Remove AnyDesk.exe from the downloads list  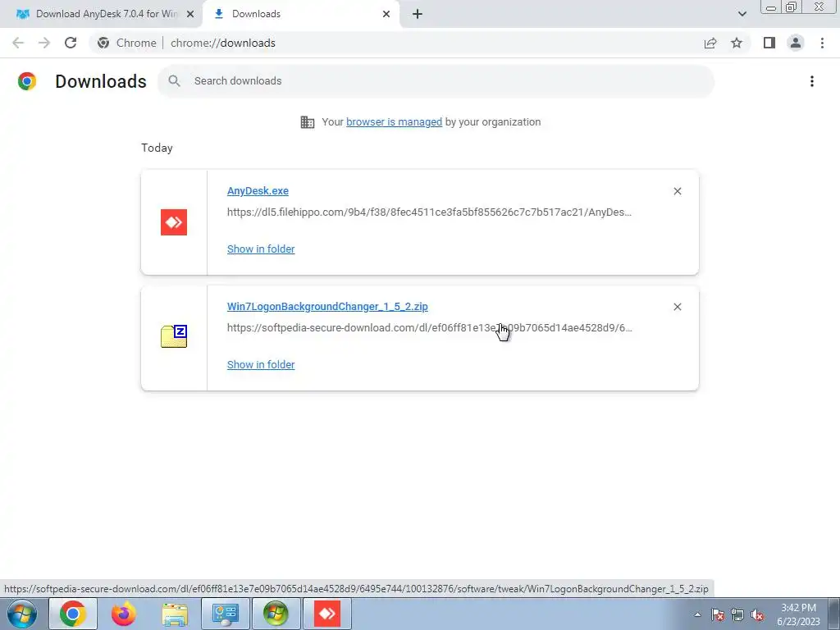(678, 191)
